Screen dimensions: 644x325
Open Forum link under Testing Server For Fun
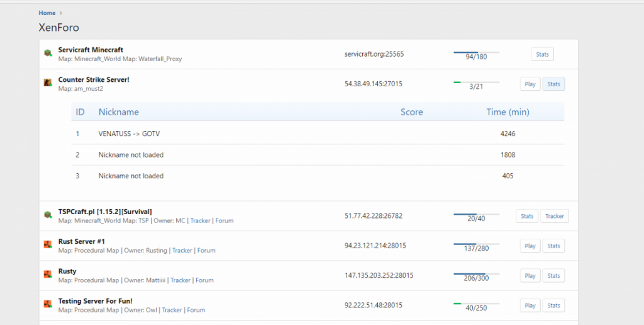(x=196, y=310)
